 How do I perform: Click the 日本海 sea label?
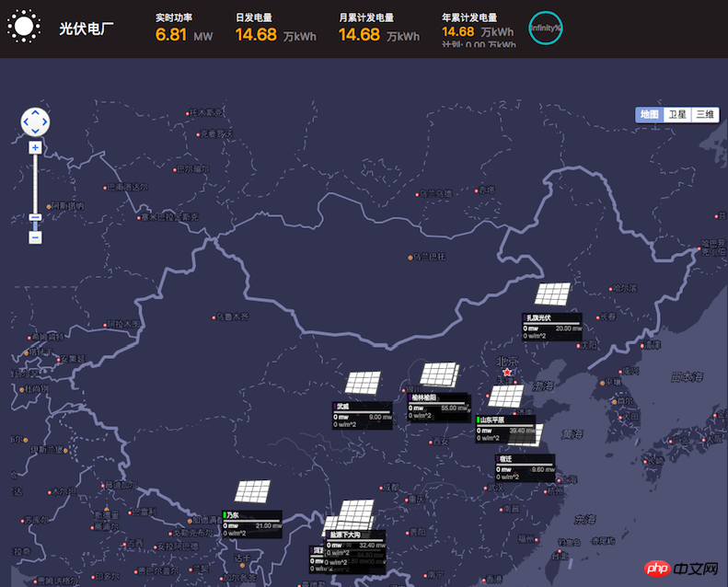point(687,377)
